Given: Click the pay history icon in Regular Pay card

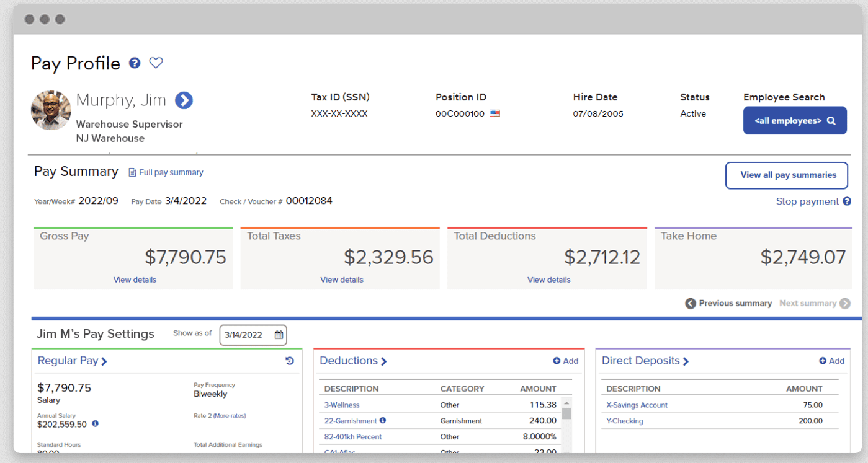Looking at the screenshot, I should pos(289,360).
